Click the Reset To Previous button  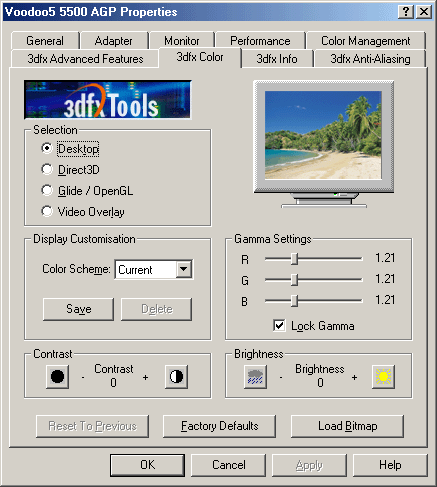coord(92,426)
